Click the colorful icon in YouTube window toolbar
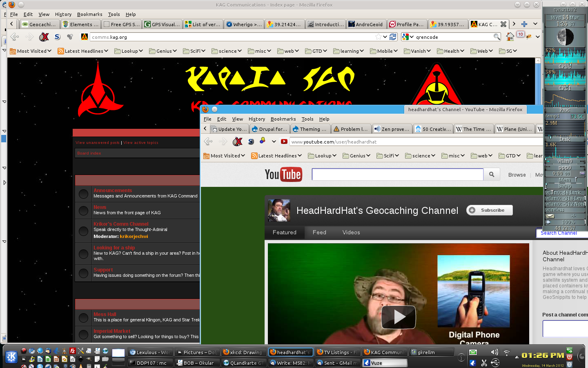This screenshot has height=368, width=588. [262, 141]
